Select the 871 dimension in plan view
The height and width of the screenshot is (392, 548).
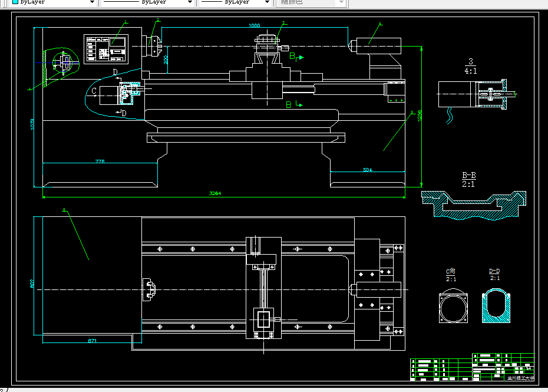tap(93, 341)
